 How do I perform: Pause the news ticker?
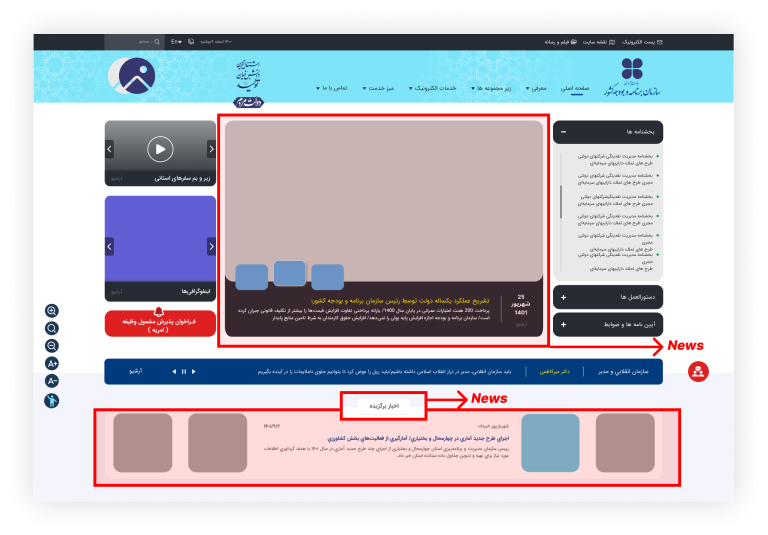click(183, 371)
